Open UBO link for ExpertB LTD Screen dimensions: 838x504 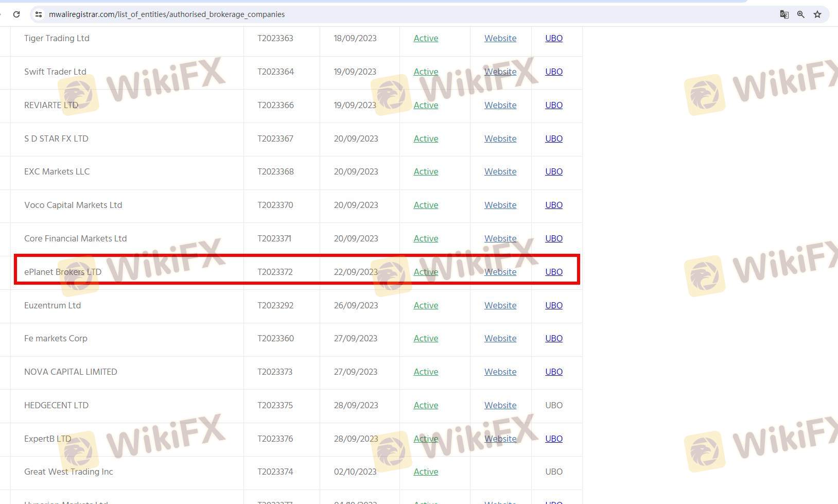coord(553,439)
